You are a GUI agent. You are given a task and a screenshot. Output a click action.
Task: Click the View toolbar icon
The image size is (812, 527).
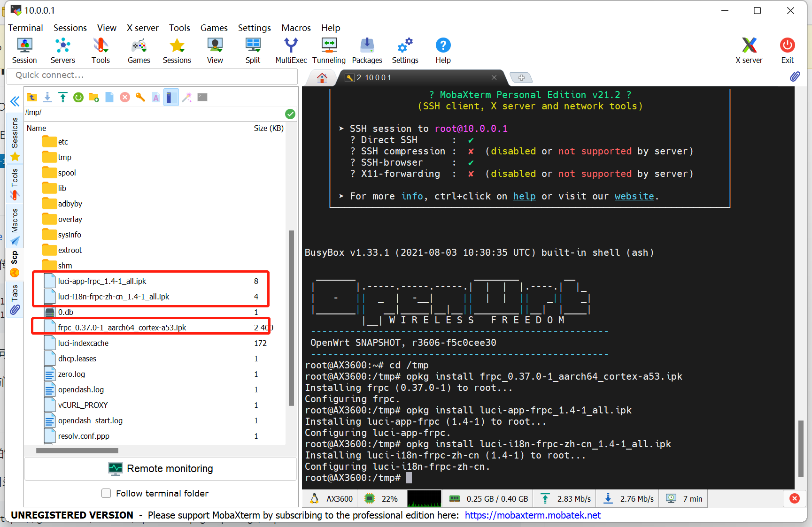pyautogui.click(x=215, y=51)
